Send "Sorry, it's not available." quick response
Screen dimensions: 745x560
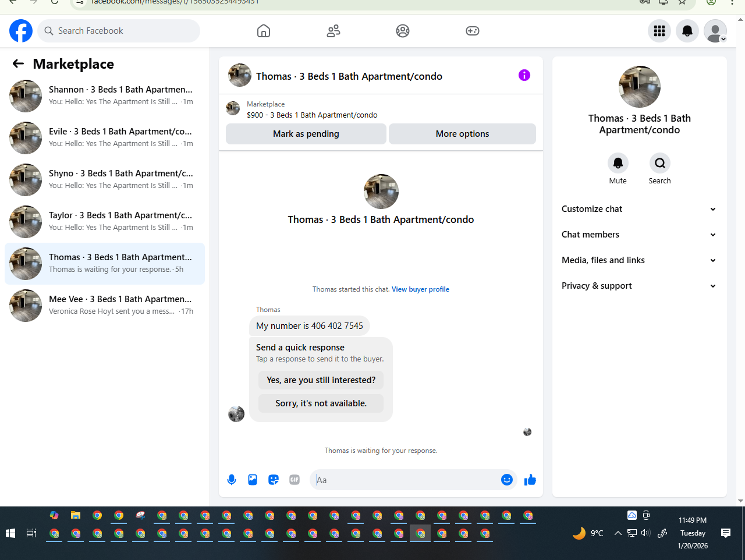(x=321, y=403)
